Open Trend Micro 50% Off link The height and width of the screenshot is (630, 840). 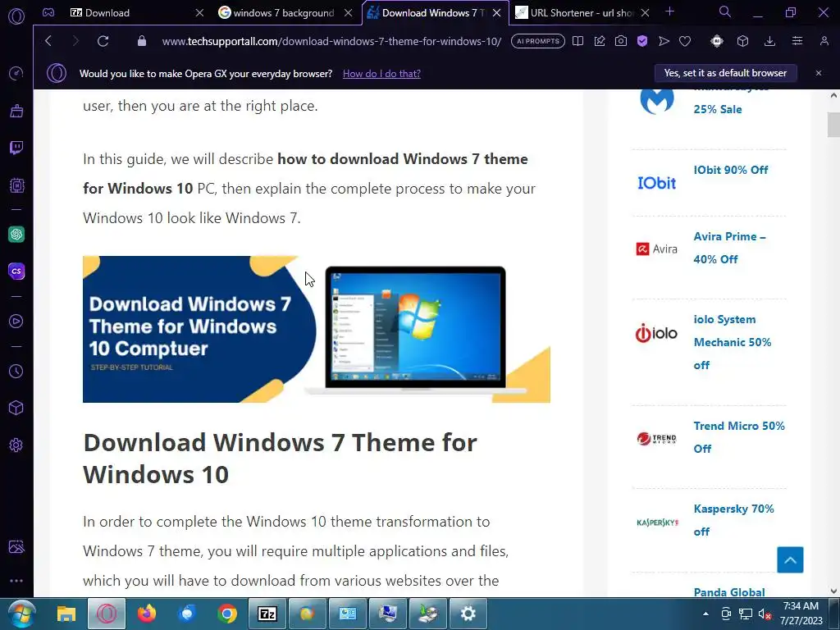click(x=739, y=437)
